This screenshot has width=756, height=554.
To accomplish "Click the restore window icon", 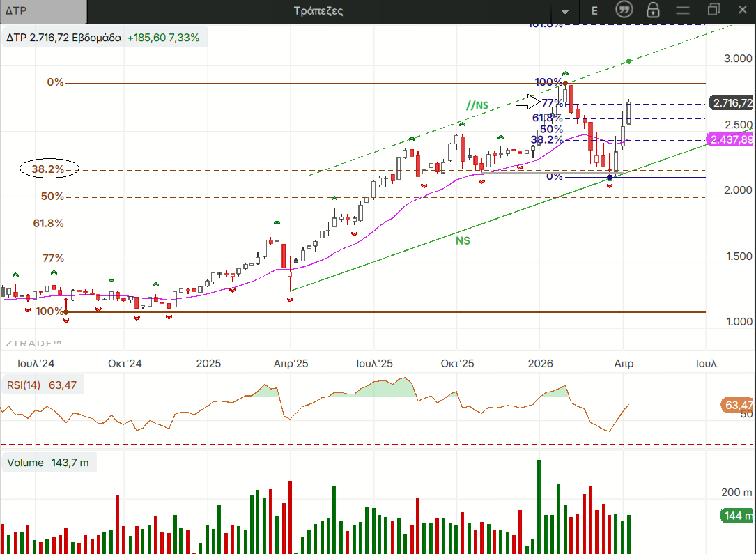I will [x=713, y=10].
